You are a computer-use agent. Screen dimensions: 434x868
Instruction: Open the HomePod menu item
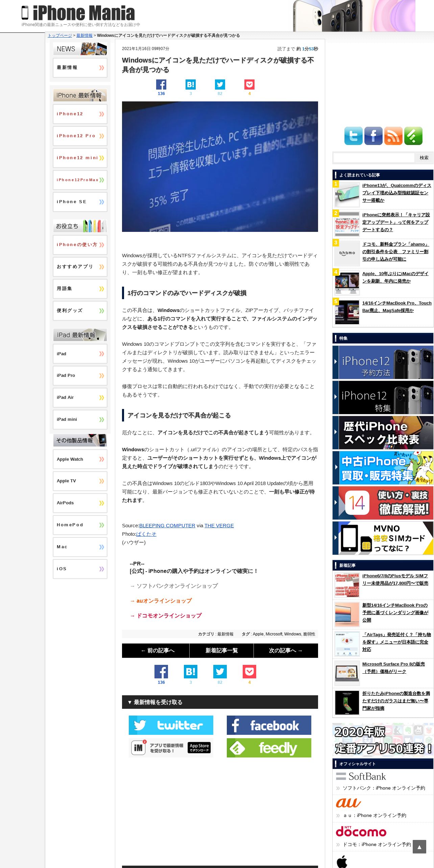80,525
